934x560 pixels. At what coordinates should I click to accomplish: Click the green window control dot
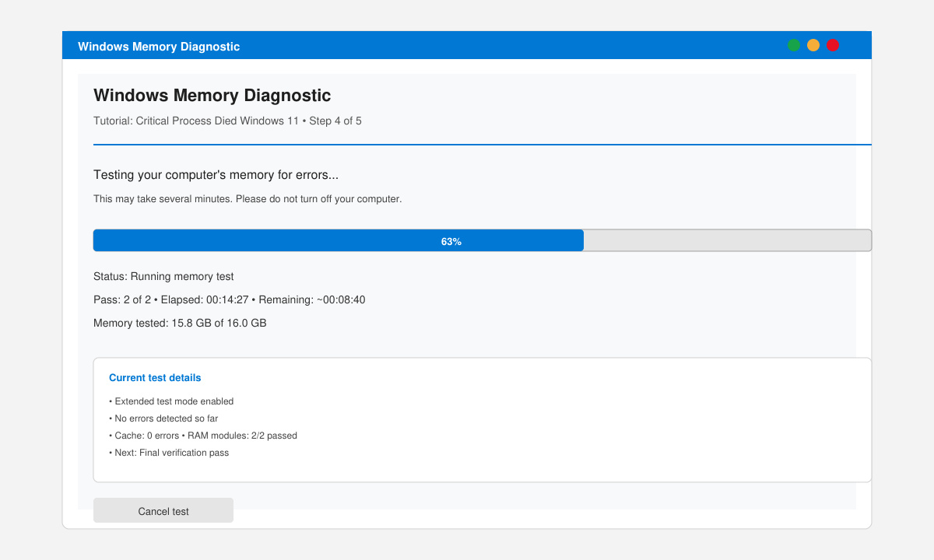[794, 45]
